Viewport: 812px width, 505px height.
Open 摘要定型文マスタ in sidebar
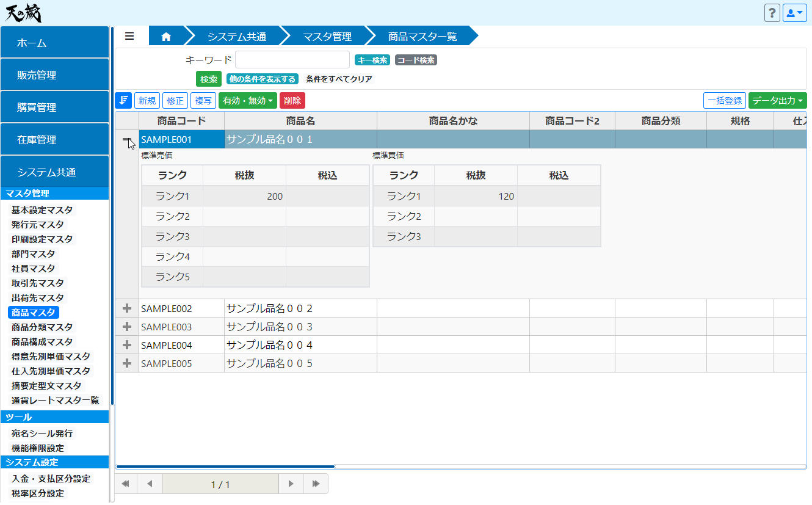coord(46,385)
